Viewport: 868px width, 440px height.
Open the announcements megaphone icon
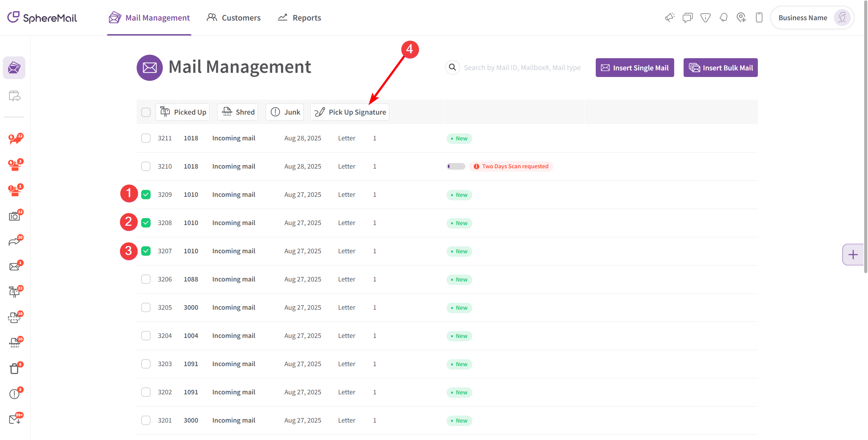[x=670, y=17]
